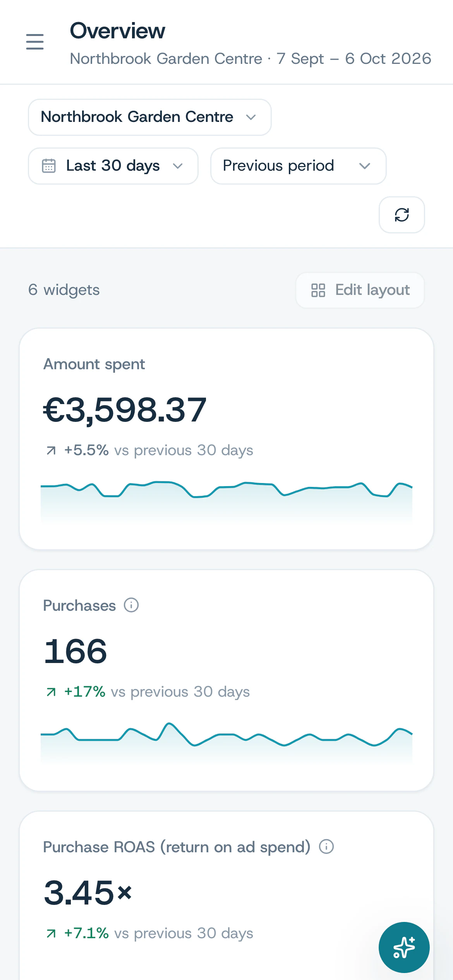Image resolution: width=453 pixels, height=980 pixels.
Task: Click the Amount spent widget title
Action: click(x=94, y=364)
